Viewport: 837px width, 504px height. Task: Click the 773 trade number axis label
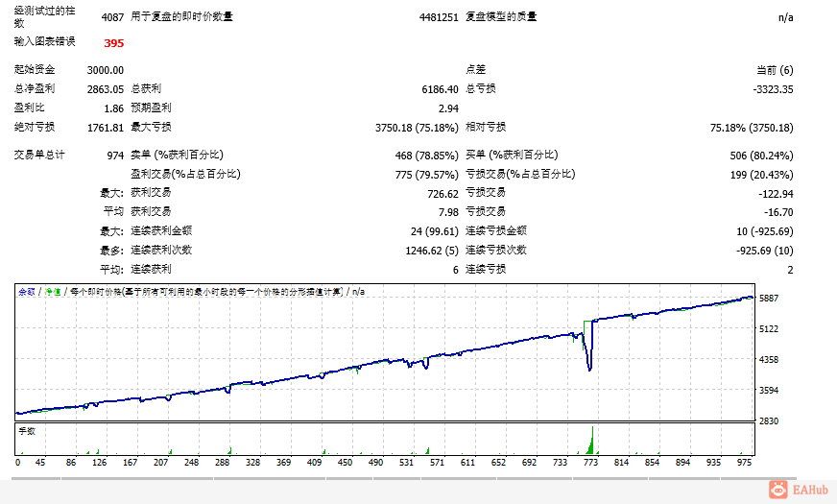pyautogui.click(x=590, y=463)
